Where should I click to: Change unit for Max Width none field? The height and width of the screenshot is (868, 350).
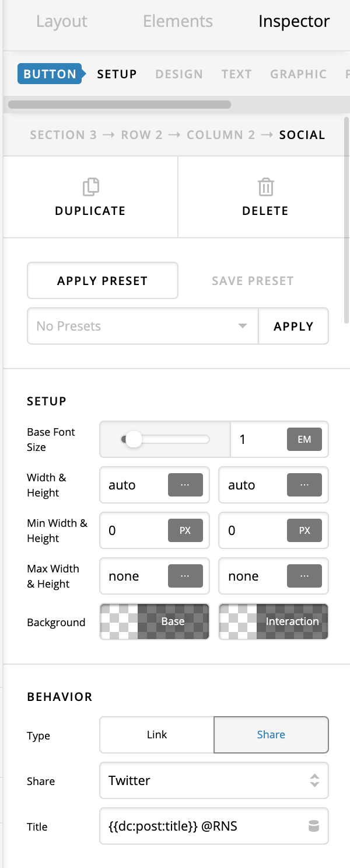(x=185, y=576)
